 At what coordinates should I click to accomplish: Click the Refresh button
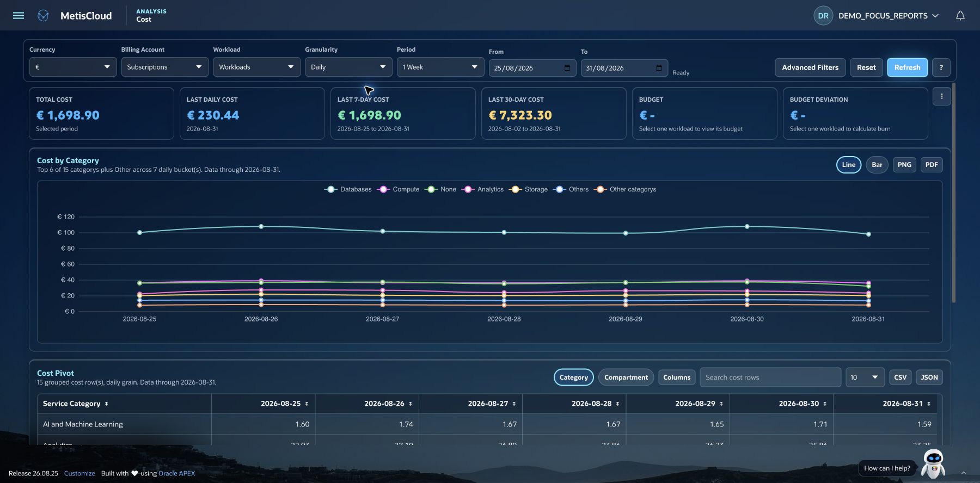pyautogui.click(x=907, y=67)
